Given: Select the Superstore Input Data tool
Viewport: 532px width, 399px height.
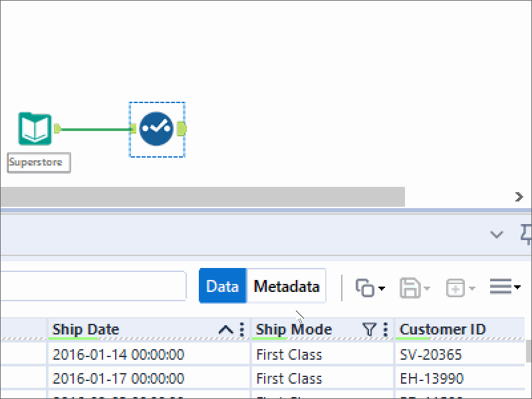Looking at the screenshot, I should click(x=35, y=129).
